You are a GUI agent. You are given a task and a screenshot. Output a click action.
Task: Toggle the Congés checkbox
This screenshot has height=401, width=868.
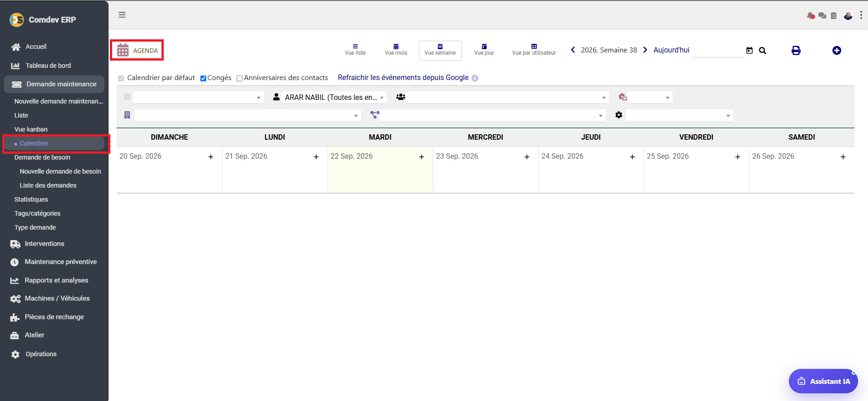(x=204, y=78)
